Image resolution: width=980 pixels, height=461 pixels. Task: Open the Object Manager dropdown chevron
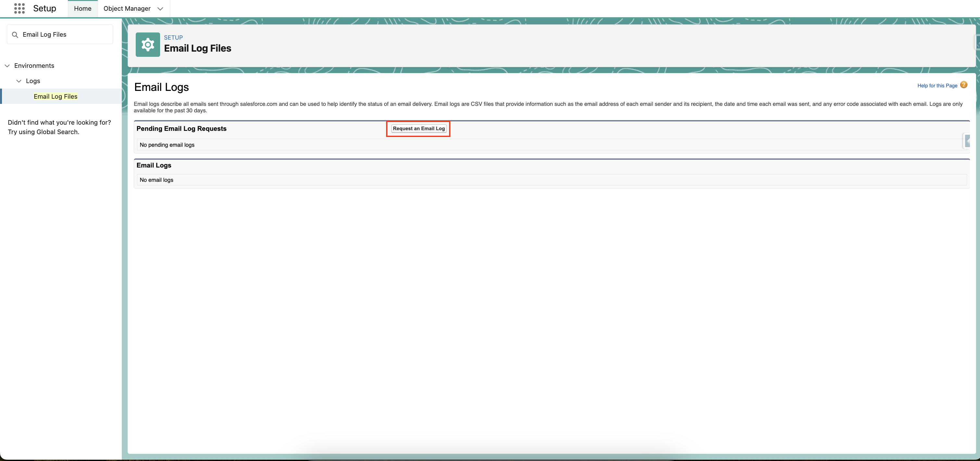pos(160,8)
